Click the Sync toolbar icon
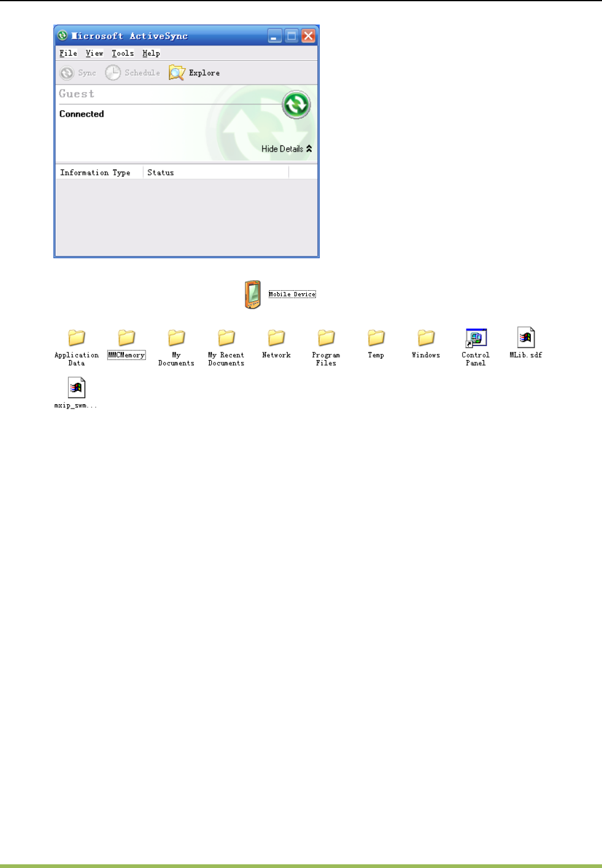Image resolution: width=602 pixels, height=868 pixels. (66, 73)
